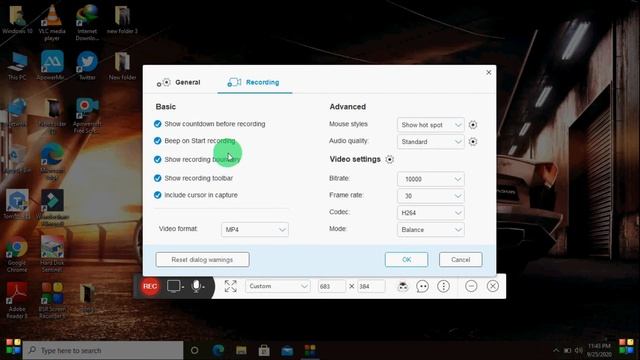This screenshot has height=360, width=640.
Task: Select the Recording tab
Action: (254, 82)
